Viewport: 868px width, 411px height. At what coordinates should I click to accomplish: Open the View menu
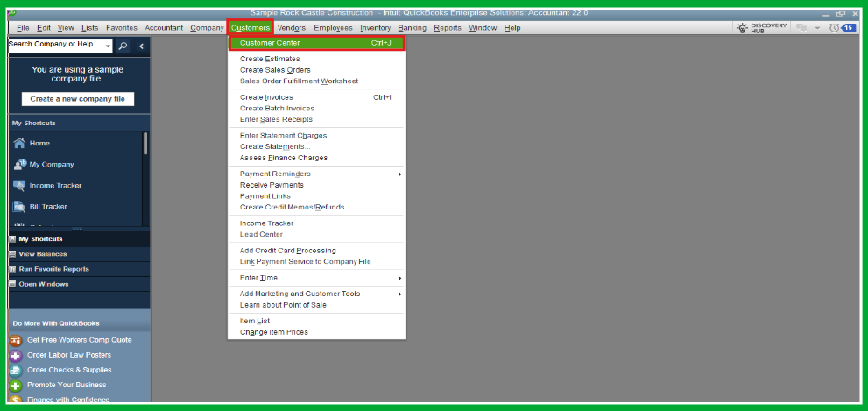[x=66, y=28]
